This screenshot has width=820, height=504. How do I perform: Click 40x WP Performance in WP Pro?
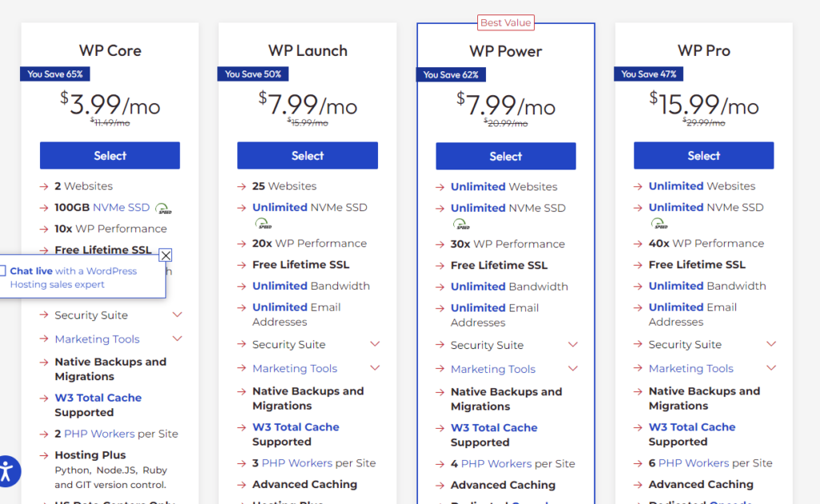[x=706, y=243]
